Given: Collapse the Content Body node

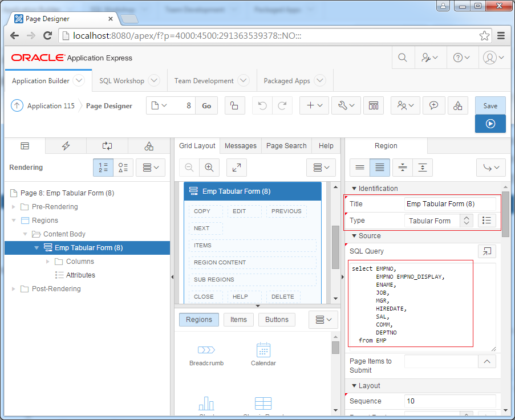Looking at the screenshot, I should point(25,234).
